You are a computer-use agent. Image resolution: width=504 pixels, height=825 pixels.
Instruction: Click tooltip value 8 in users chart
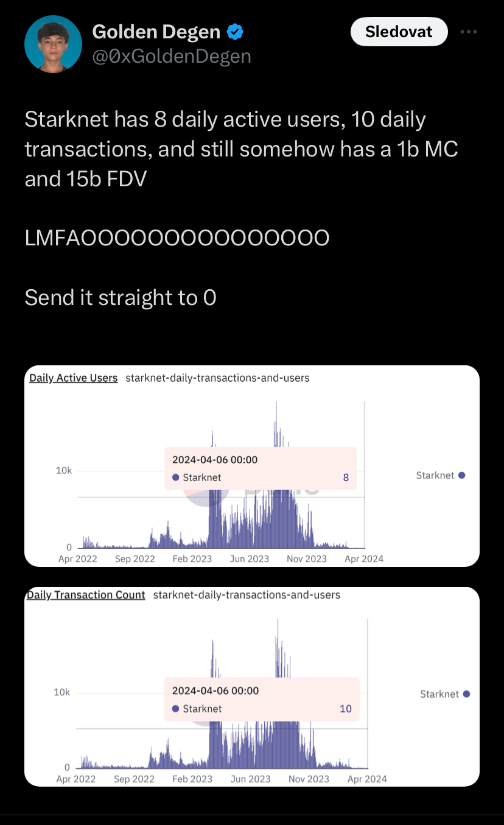pos(346,478)
